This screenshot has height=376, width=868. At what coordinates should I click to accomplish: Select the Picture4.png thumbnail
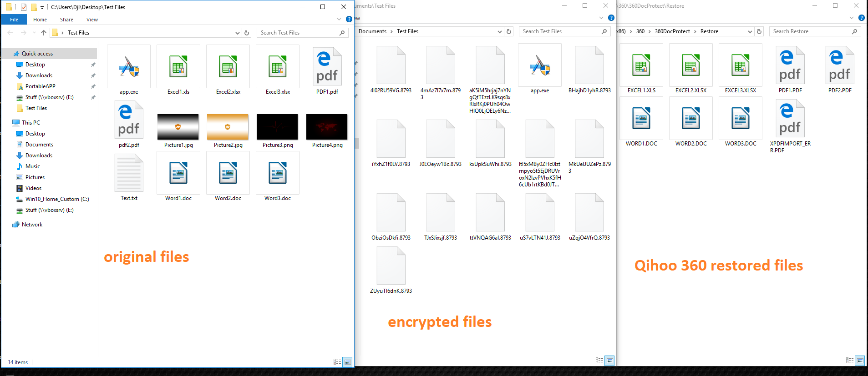click(x=327, y=127)
